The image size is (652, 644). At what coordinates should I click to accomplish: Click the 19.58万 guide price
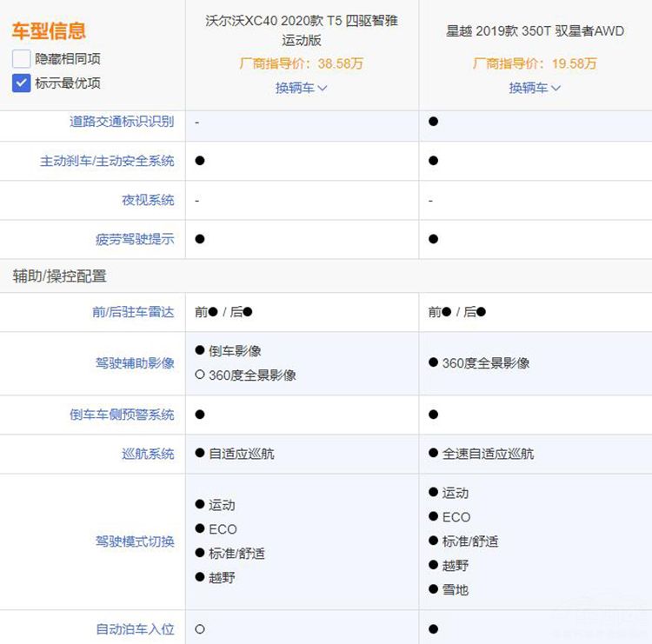(x=575, y=63)
